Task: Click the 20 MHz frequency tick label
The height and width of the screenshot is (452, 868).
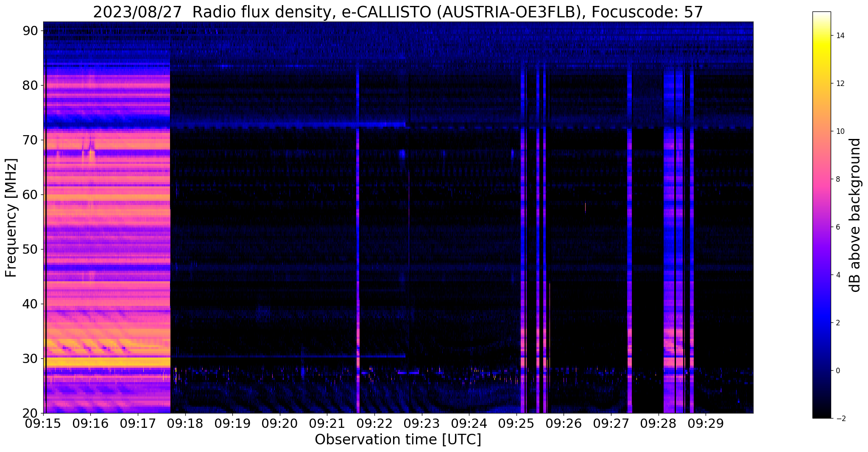Action: pos(30,413)
